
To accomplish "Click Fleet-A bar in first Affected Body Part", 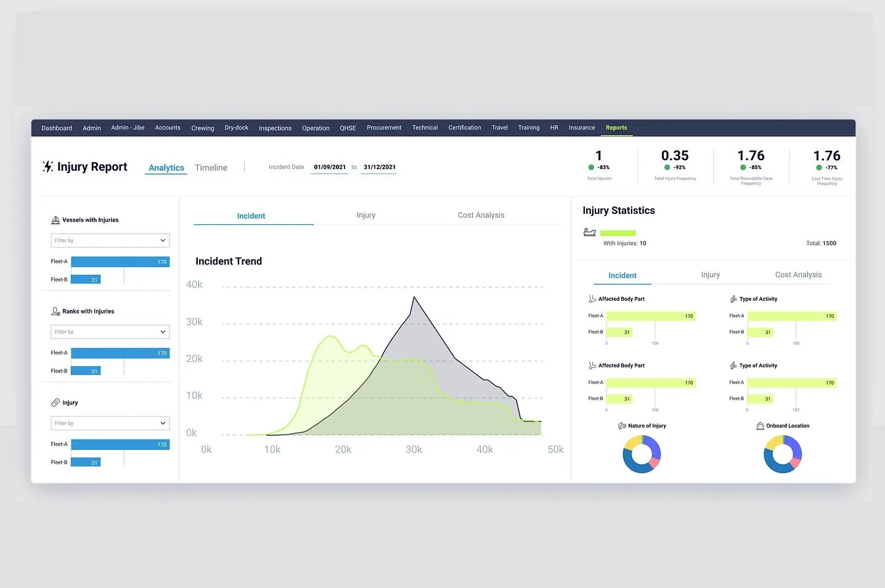I will (651, 316).
